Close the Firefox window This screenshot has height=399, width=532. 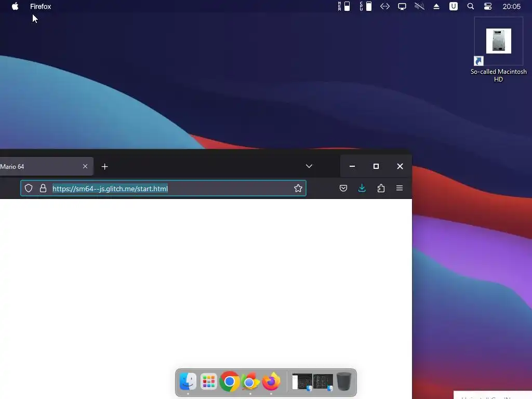(400, 166)
